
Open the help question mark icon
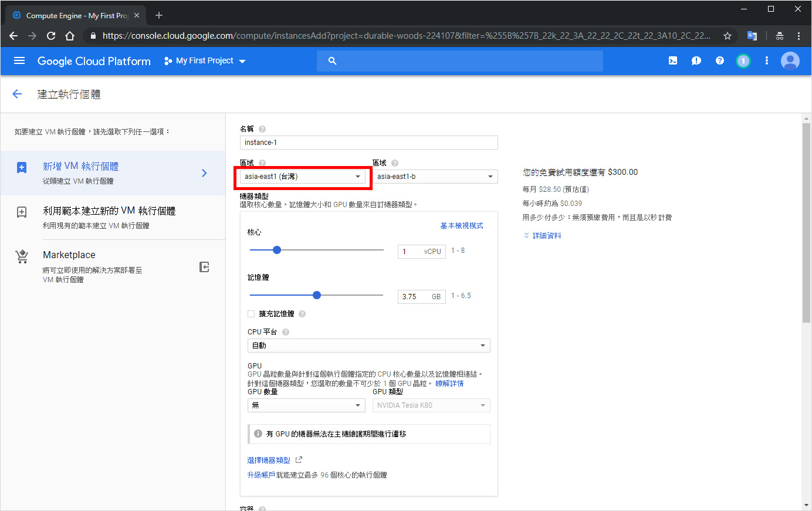[720, 60]
